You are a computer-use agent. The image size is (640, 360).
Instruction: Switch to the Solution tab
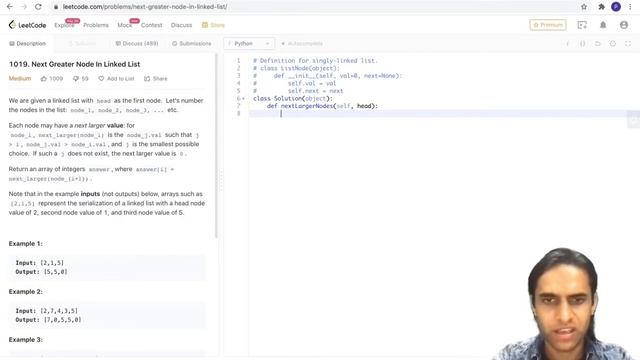82,44
